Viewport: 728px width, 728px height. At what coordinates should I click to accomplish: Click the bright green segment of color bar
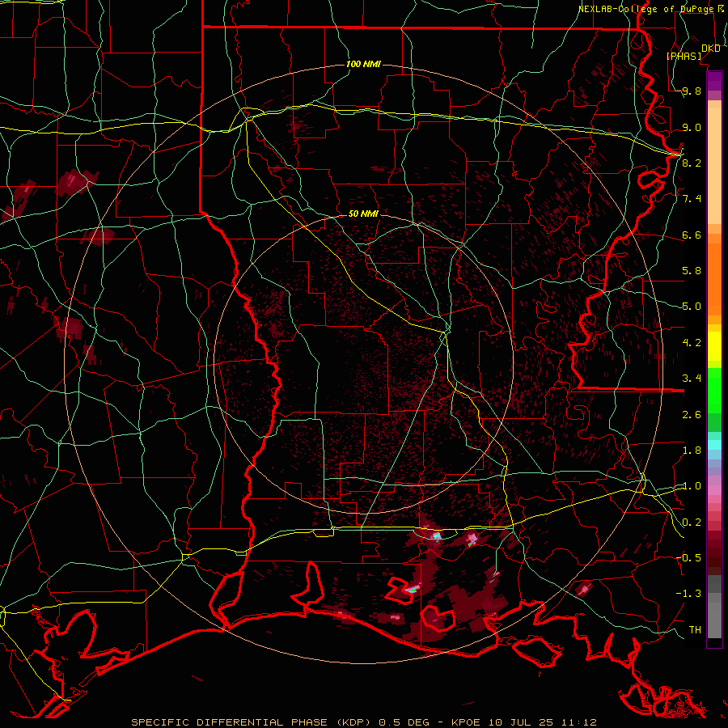[714, 390]
